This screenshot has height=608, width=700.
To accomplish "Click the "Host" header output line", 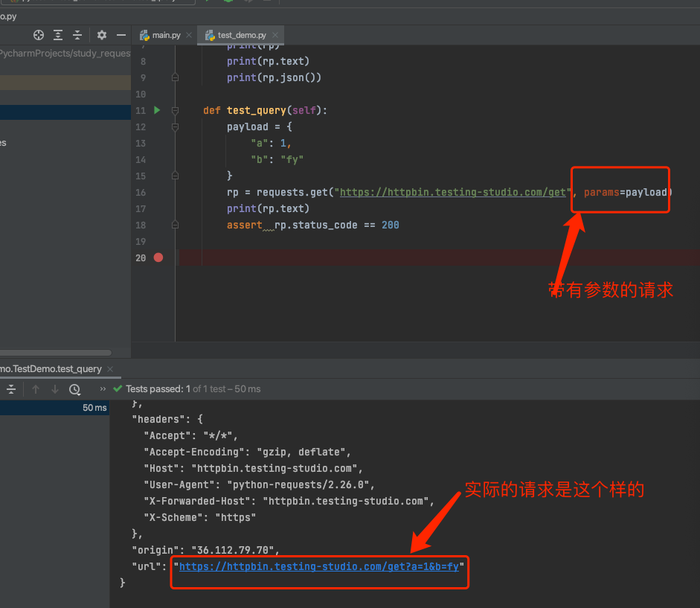I will (253, 468).
